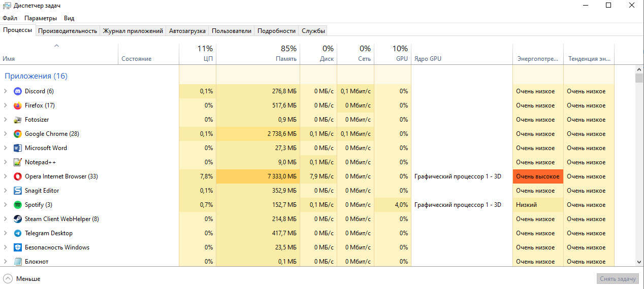644x289 pixels.
Task: Click the Discord app icon
Action: pyautogui.click(x=18, y=91)
